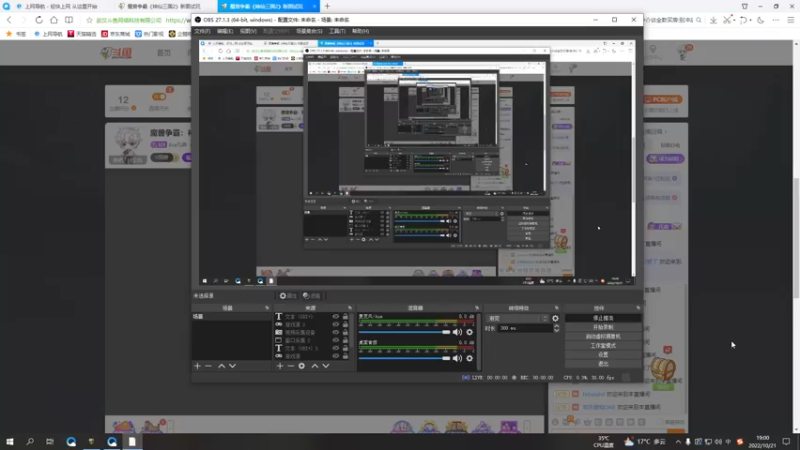
Task: Toggle visibility of fifth source (text 3)
Action: 335,348
